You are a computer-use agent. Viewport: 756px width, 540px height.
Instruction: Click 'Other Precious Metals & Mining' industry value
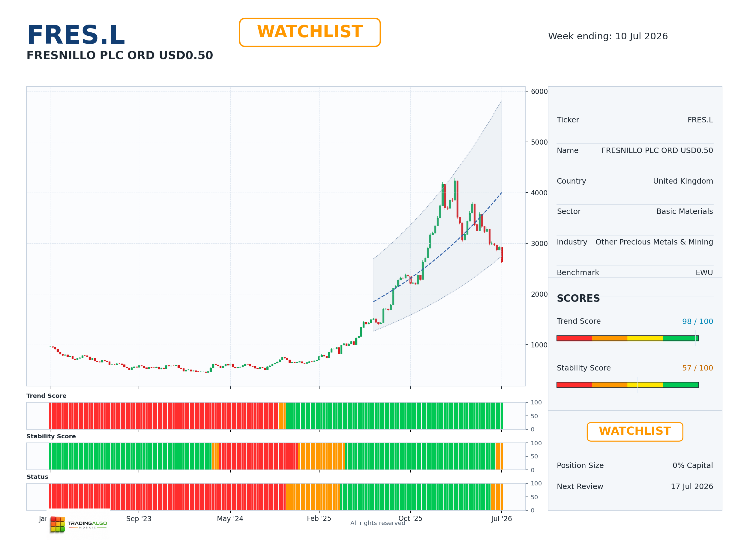coord(654,242)
